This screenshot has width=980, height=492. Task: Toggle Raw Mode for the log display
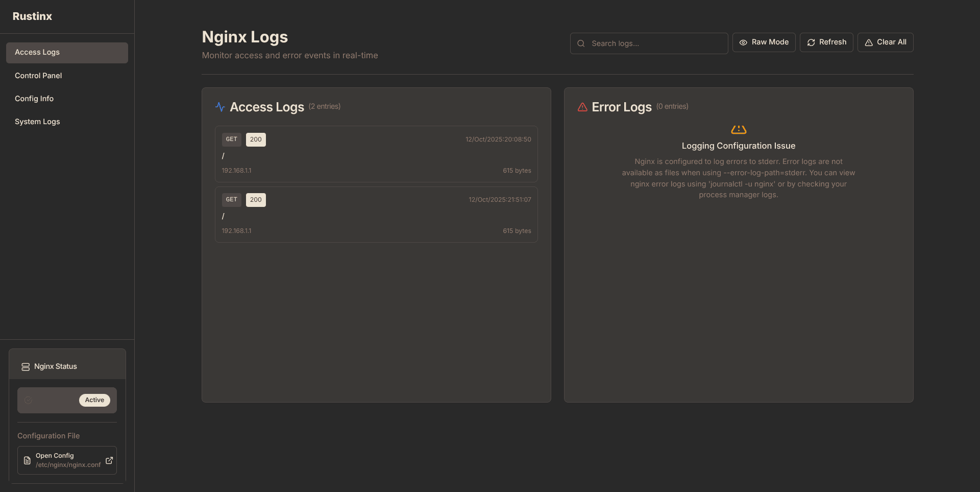(x=764, y=42)
